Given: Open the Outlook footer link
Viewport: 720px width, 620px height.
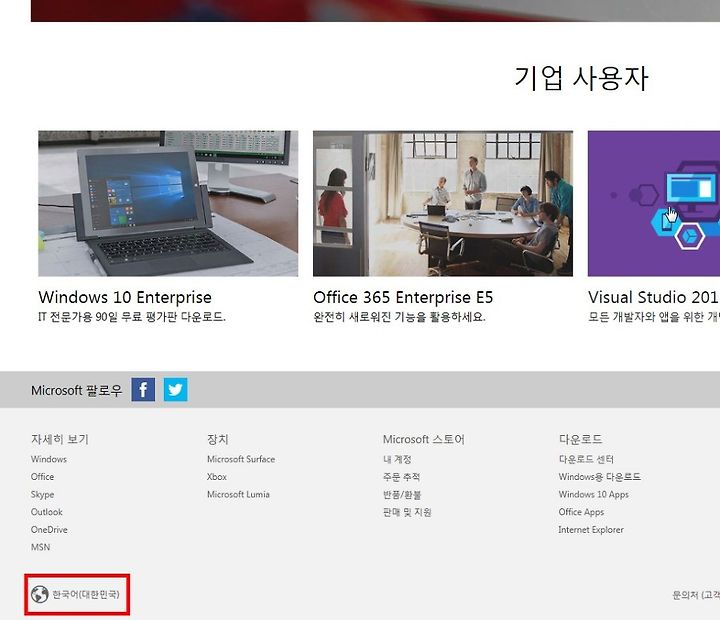Looking at the screenshot, I should (x=46, y=512).
